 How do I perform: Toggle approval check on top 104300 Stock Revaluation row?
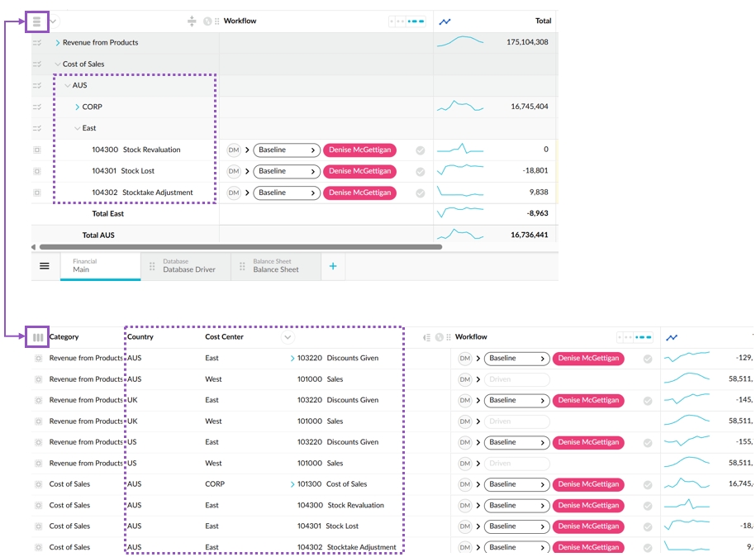click(420, 150)
